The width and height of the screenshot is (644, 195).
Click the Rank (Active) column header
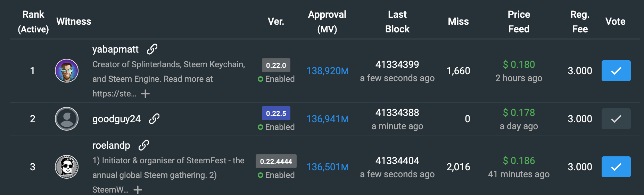pos(33,22)
